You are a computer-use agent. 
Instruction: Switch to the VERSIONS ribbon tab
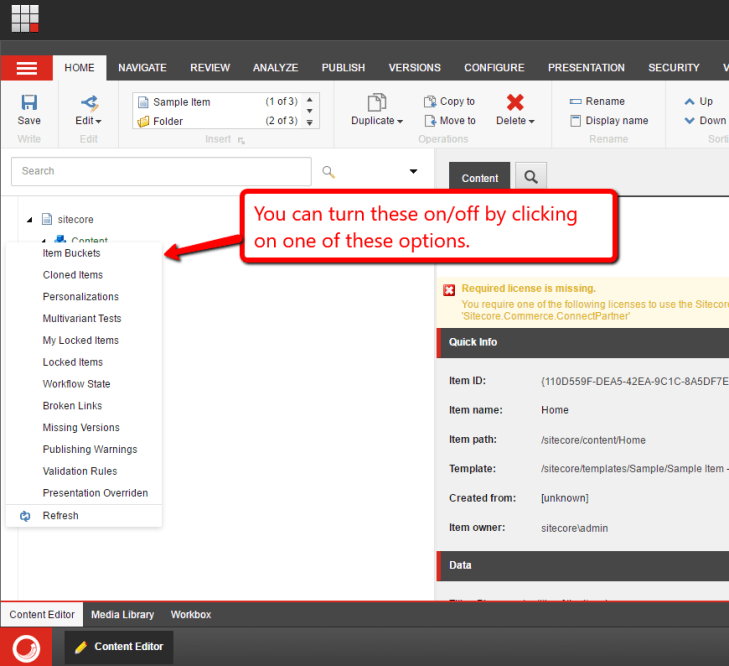pyautogui.click(x=415, y=68)
